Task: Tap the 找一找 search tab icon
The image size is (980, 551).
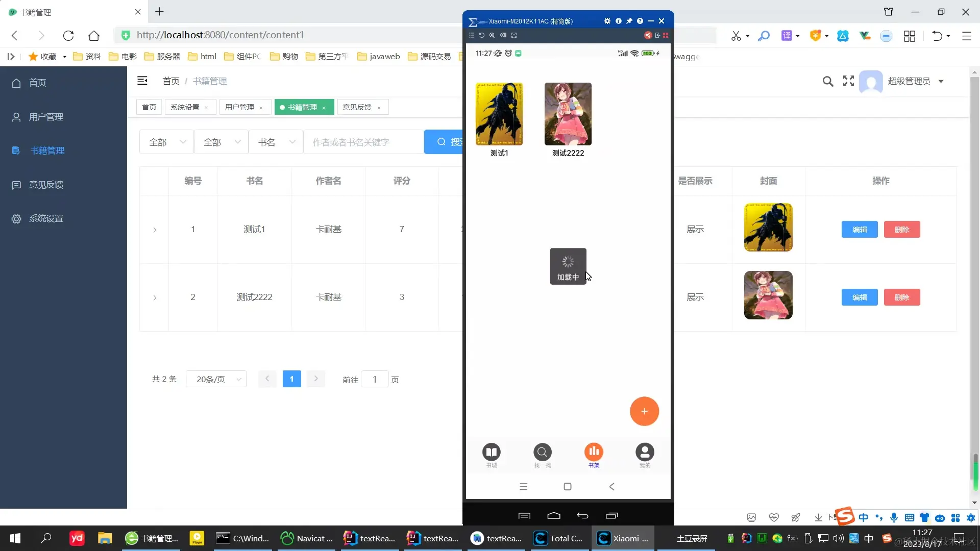Action: pos(542,452)
